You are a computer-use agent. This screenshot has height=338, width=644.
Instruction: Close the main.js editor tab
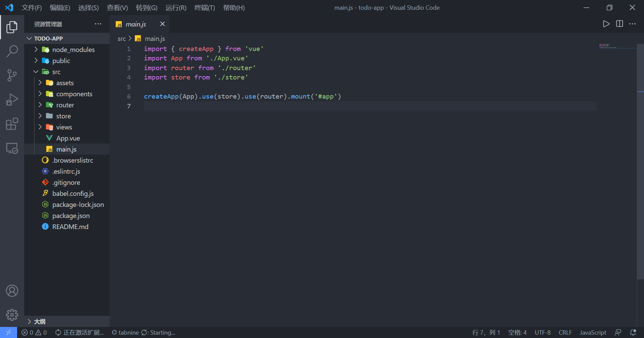pyautogui.click(x=162, y=24)
